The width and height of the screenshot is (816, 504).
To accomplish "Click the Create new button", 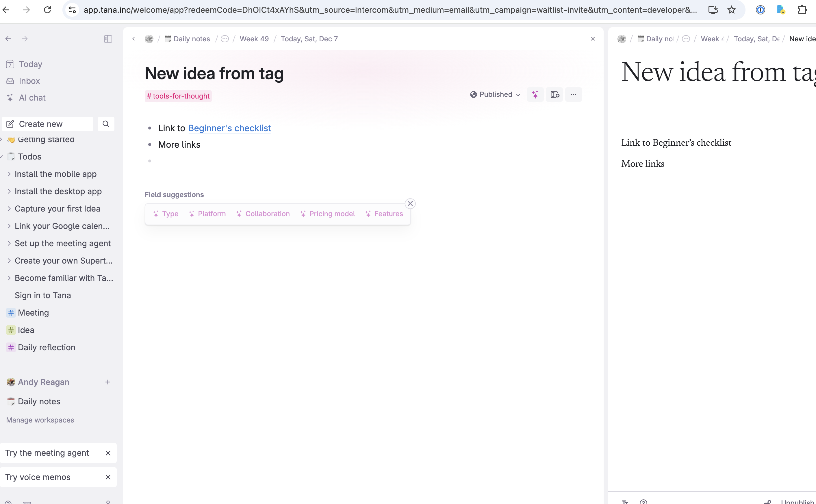I will point(47,124).
